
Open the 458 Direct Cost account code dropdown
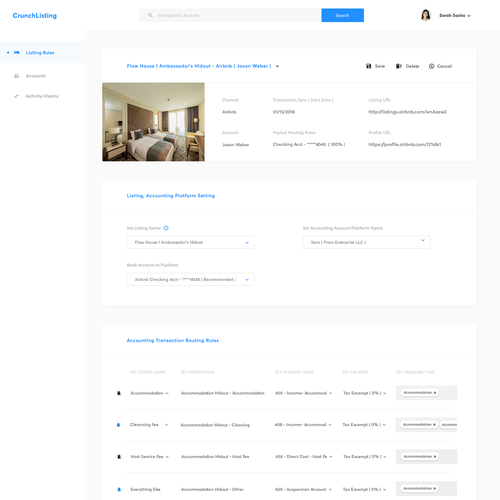tap(304, 457)
